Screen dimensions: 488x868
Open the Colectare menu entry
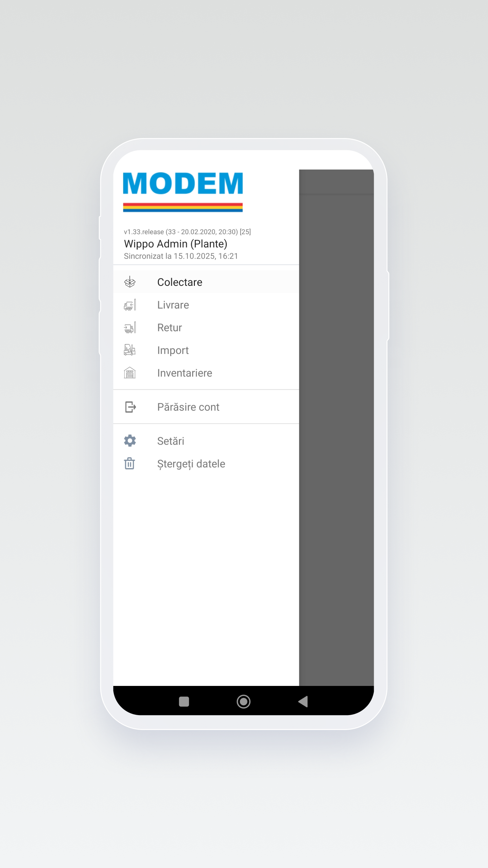pyautogui.click(x=180, y=282)
